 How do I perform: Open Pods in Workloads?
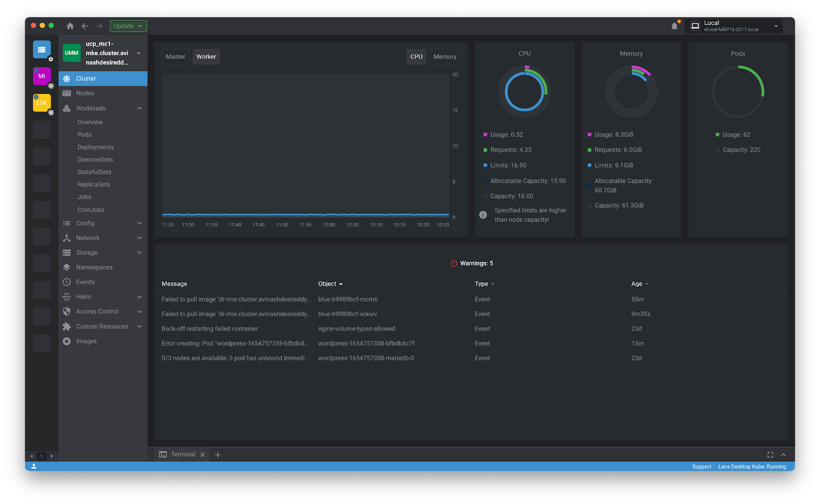pos(85,135)
